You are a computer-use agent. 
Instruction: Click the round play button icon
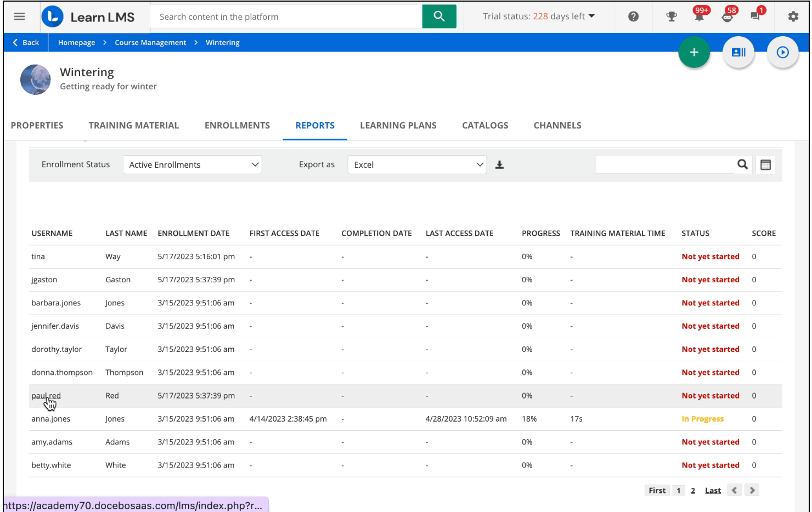[782, 52]
